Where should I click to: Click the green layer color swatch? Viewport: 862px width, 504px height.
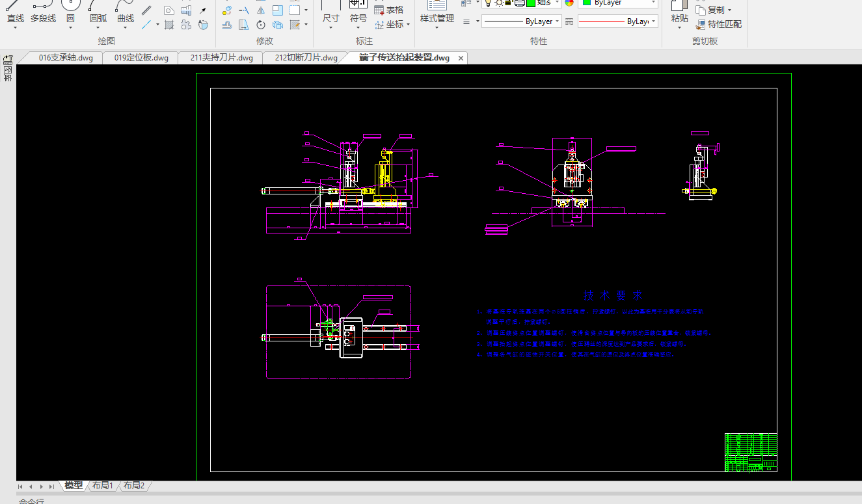(531, 3)
